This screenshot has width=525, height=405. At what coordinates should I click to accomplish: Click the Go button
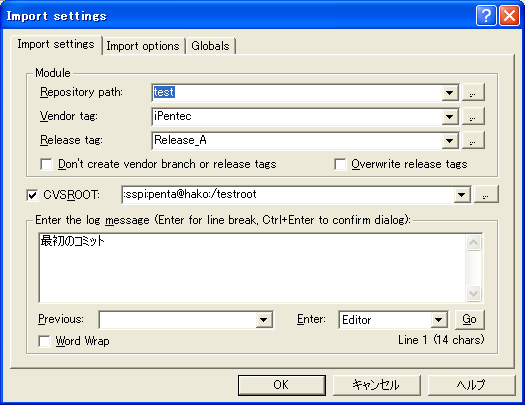pyautogui.click(x=469, y=320)
